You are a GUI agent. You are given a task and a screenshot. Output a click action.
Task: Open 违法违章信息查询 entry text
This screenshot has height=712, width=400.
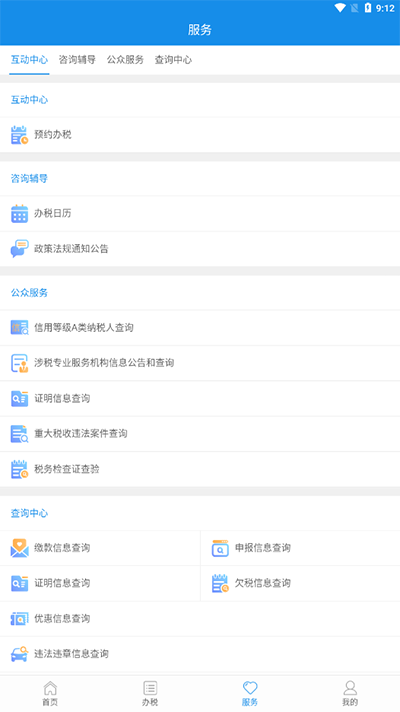tap(71, 654)
